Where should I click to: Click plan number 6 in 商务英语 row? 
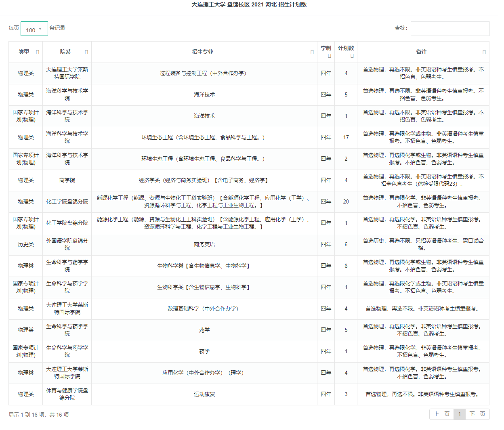coord(346,245)
